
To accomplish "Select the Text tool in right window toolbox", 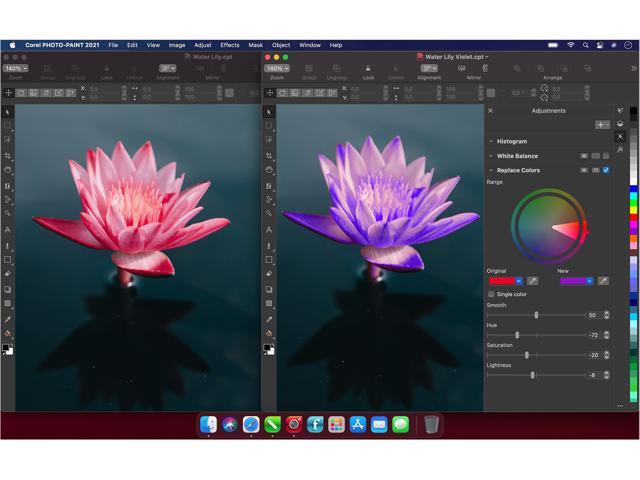I will [269, 230].
